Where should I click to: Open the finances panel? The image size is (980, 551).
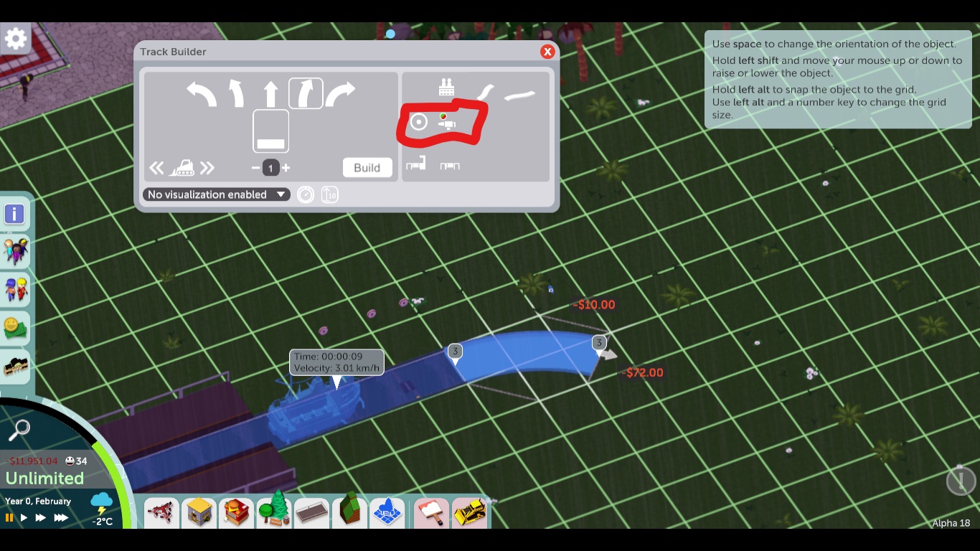pos(15,328)
